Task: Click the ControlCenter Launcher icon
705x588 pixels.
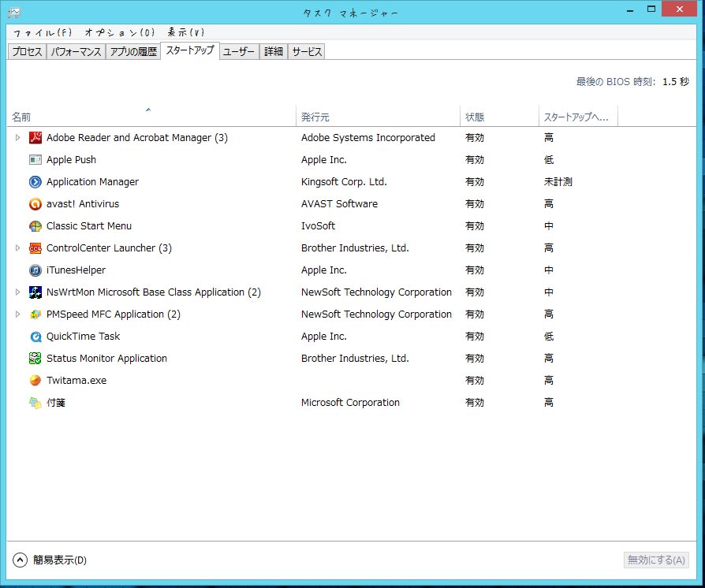Action: [35, 247]
